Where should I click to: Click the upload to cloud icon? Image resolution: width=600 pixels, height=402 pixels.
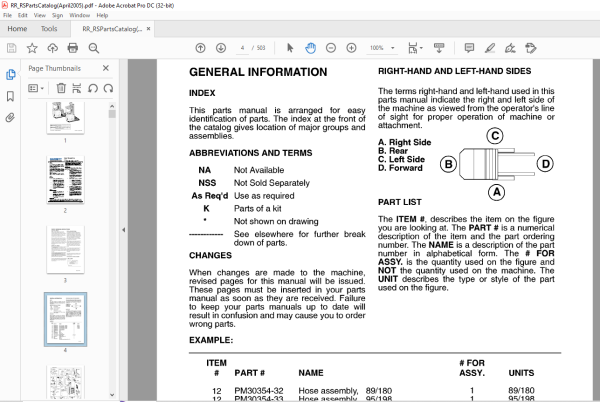point(52,48)
